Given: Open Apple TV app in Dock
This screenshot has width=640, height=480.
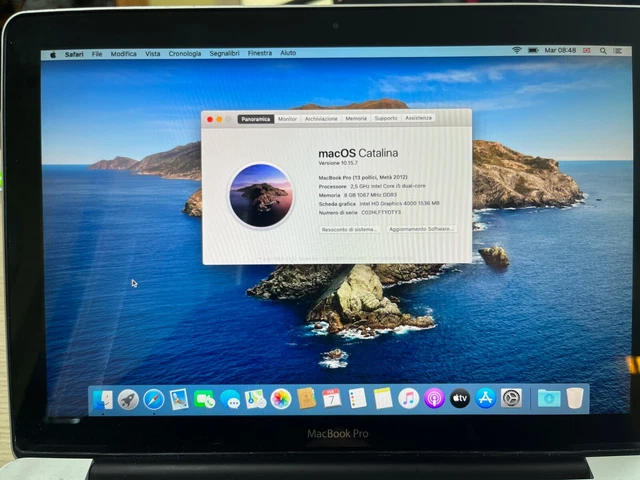Looking at the screenshot, I should click(x=460, y=398).
